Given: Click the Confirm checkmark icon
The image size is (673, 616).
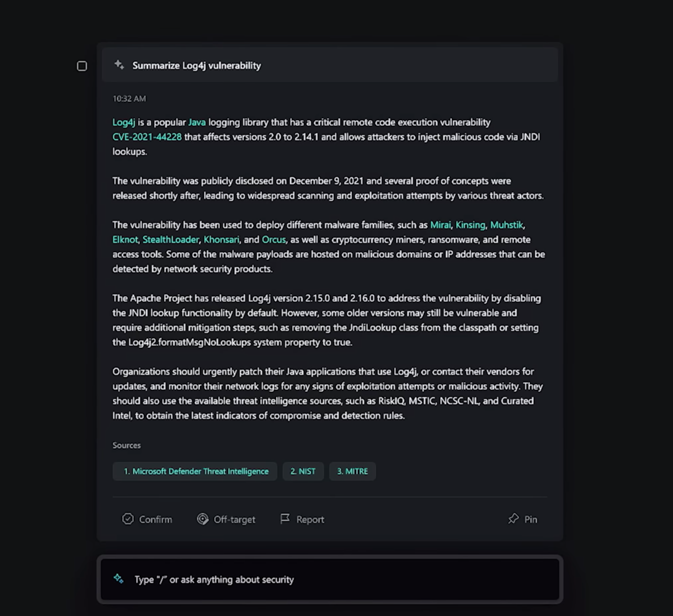Looking at the screenshot, I should click(x=128, y=519).
